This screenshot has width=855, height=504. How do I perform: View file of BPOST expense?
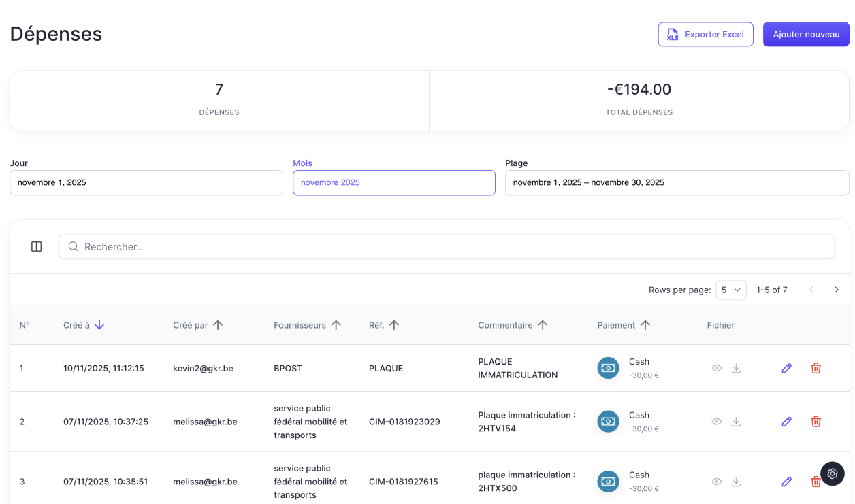pos(716,368)
